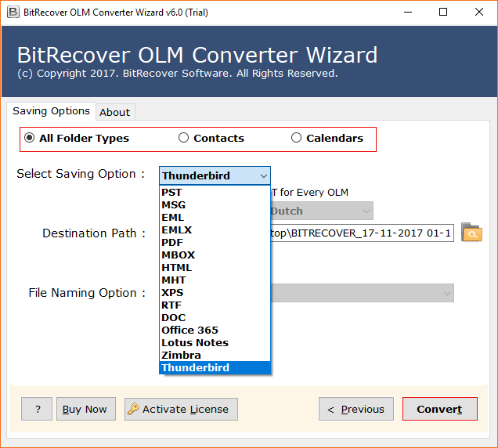Select the Contacts radio button
498x448 pixels.
[184, 138]
